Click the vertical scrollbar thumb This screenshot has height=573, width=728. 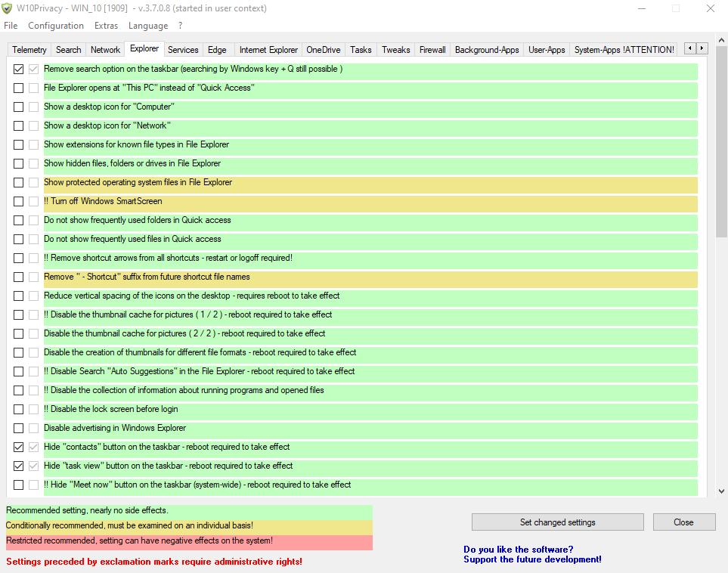point(721,151)
